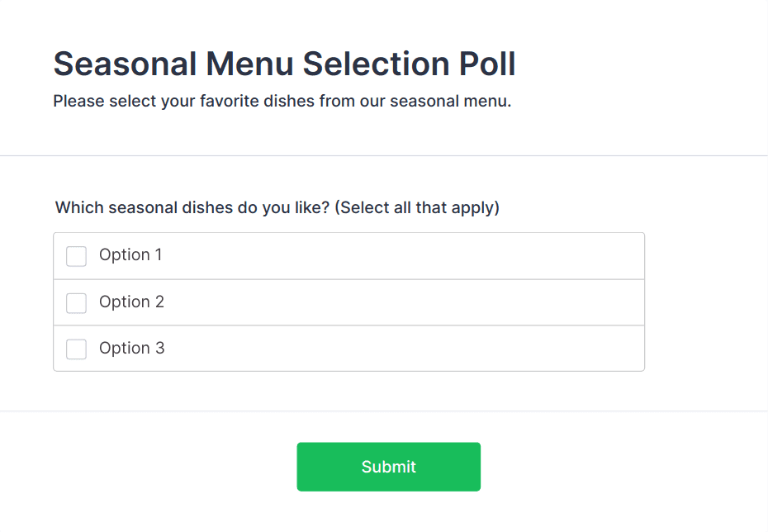
Task: Click the "(Select all that apply)" hint
Action: tap(417, 207)
